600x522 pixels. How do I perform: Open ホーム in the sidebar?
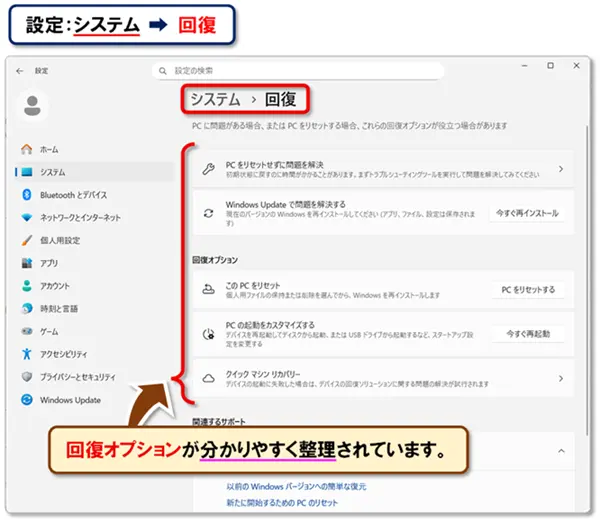pos(49,150)
